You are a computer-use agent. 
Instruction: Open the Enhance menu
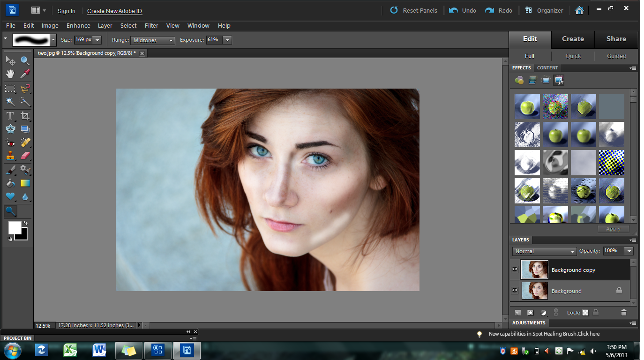78,26
